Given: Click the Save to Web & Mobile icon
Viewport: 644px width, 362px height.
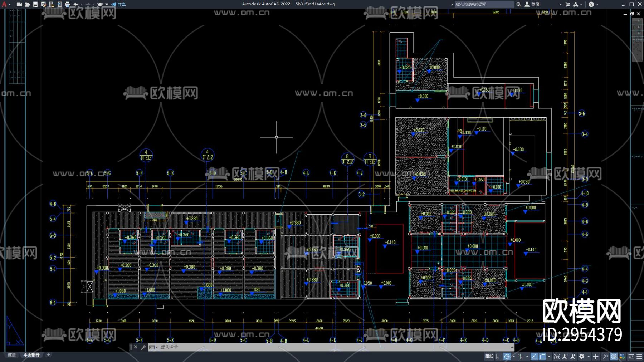Looking at the screenshot, I should coord(59,4).
